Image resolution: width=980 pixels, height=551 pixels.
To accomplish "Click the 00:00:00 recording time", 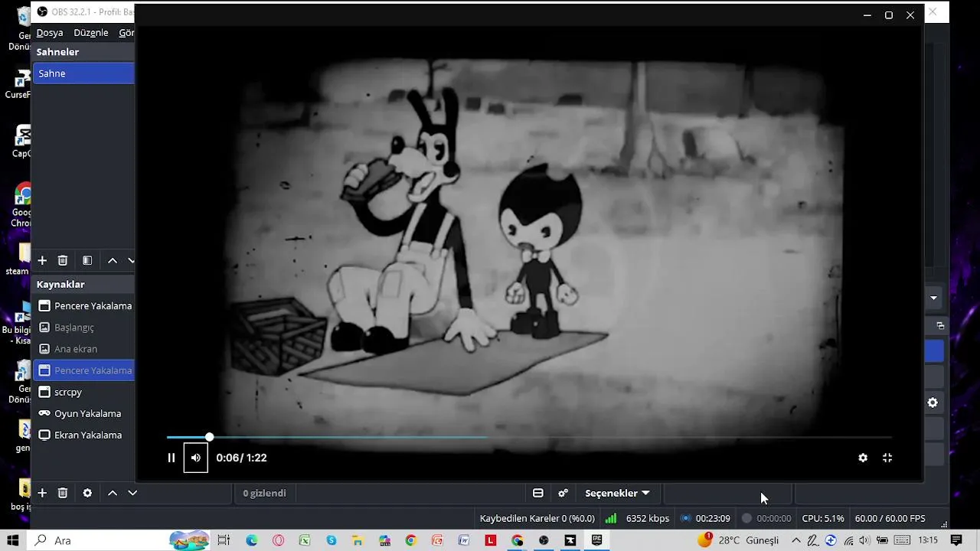I will coord(774,518).
